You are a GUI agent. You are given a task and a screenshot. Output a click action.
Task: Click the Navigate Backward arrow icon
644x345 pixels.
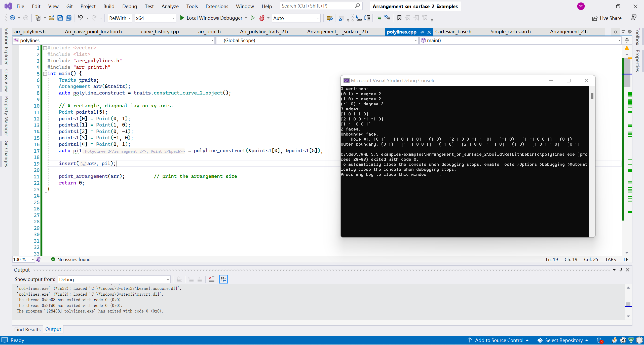tap(13, 18)
